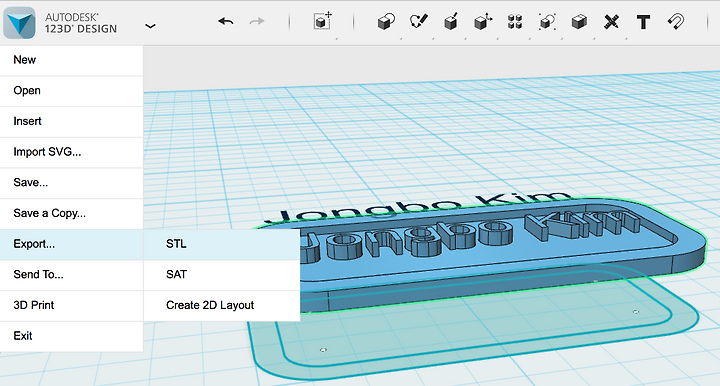This screenshot has width=720, height=386.
Task: Toggle the Snap magnet tool
Action: tap(675, 22)
